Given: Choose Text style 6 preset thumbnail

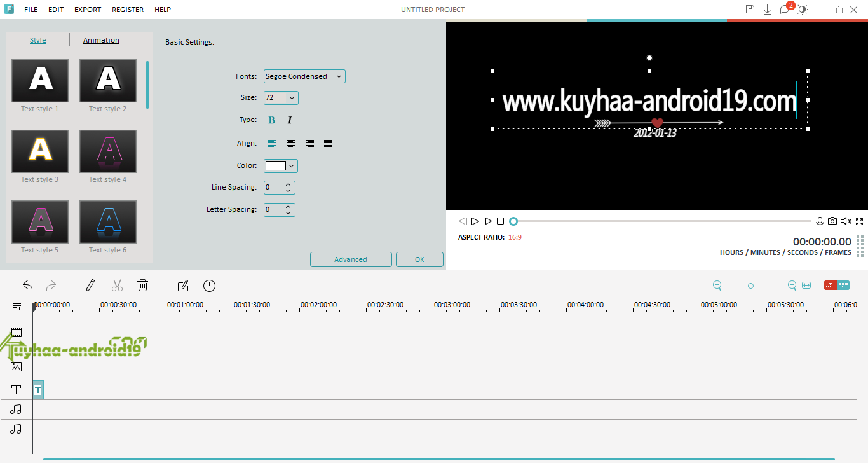Looking at the screenshot, I should (108, 222).
